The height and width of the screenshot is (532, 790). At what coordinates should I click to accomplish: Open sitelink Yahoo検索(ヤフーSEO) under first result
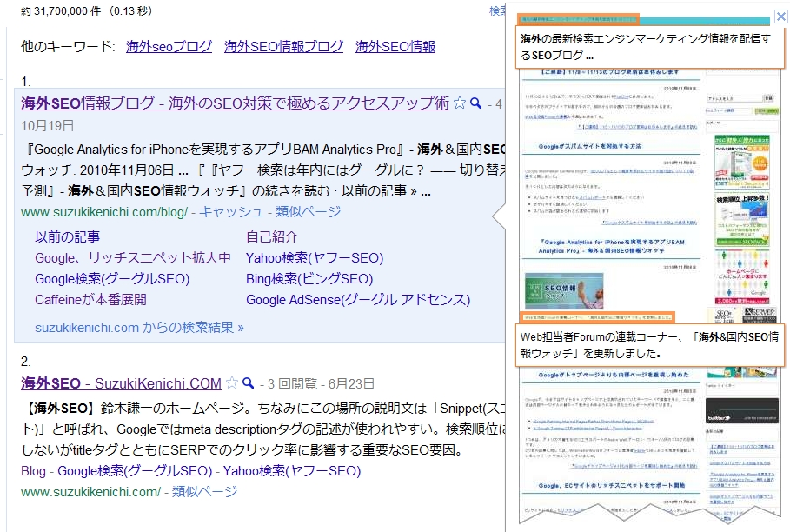pos(315,258)
